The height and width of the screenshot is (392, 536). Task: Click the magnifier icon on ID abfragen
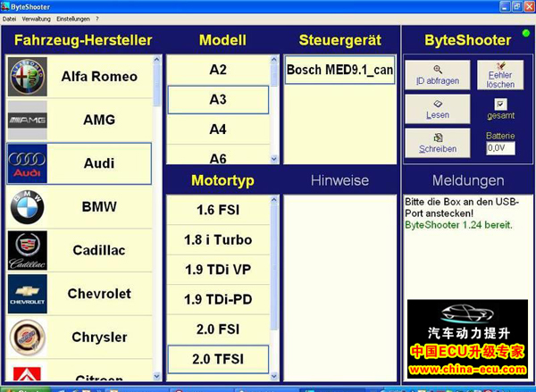[438, 70]
